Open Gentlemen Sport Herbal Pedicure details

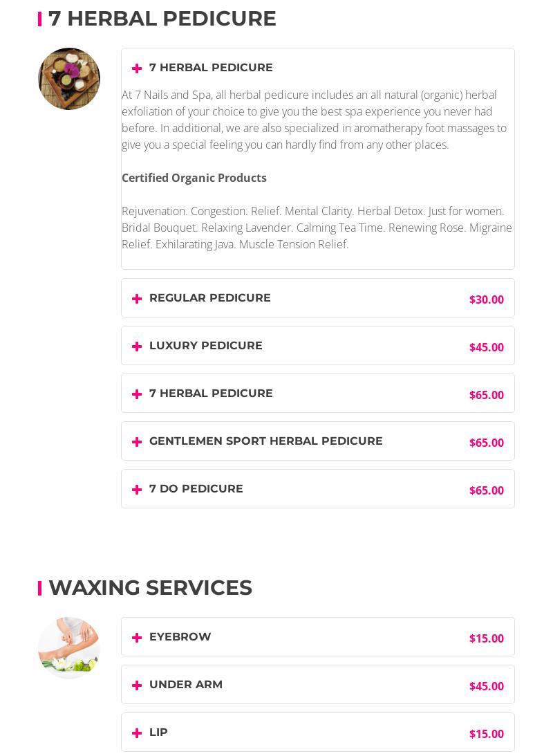click(x=265, y=441)
